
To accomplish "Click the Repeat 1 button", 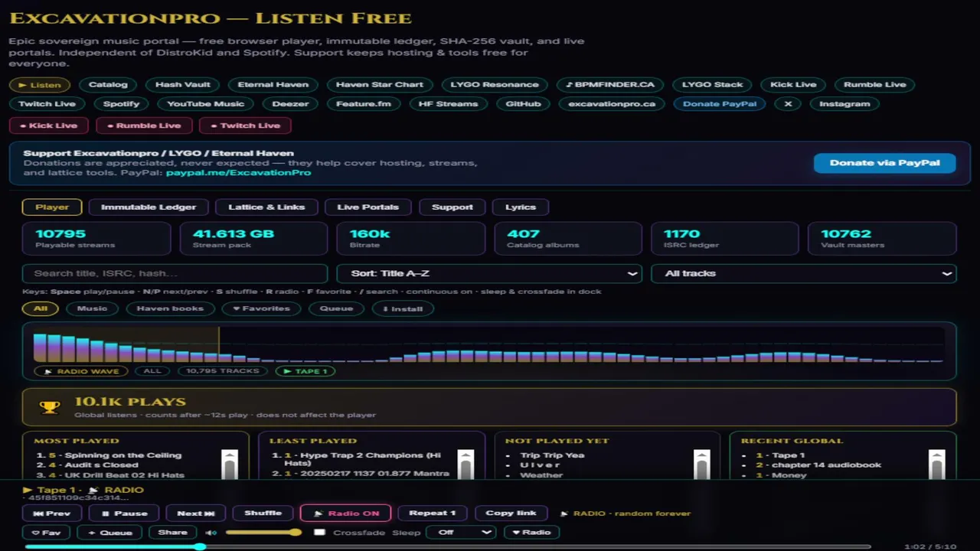I will point(433,514).
